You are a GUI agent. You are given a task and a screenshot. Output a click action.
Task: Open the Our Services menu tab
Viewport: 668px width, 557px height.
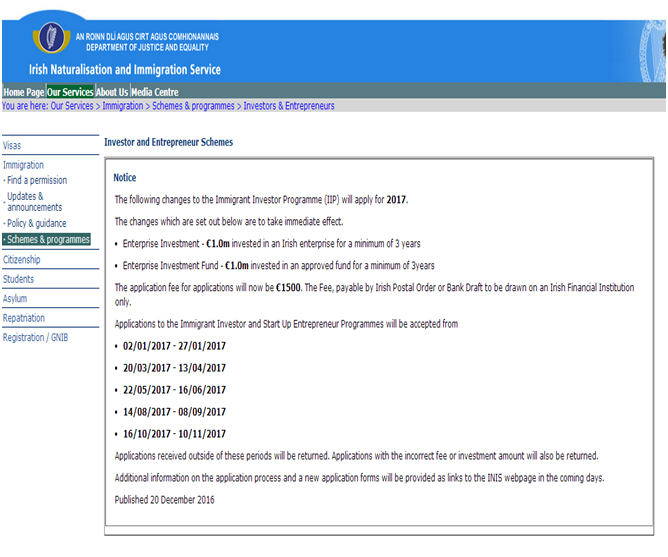70,92
